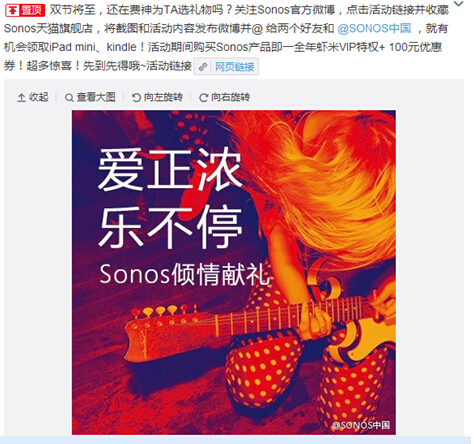Select 向右旋转 to rotate image right

pos(230,97)
